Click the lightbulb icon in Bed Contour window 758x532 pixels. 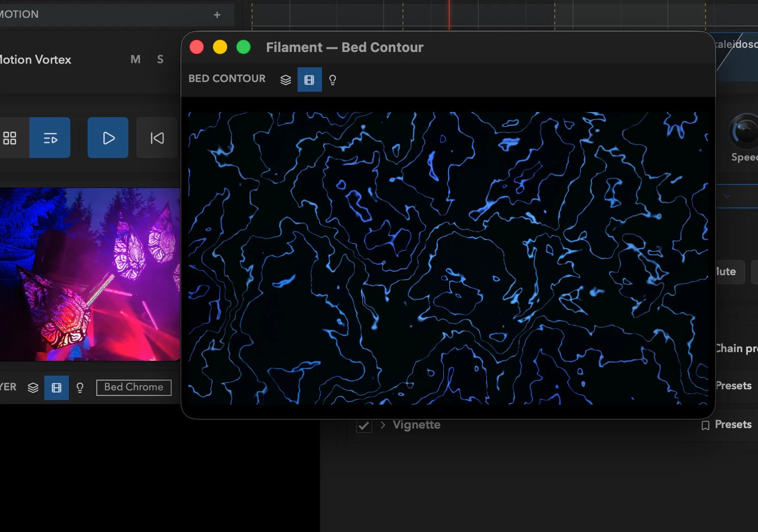[333, 80]
